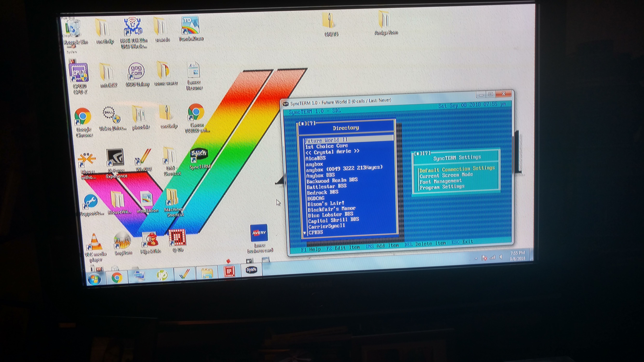Click the Directory list scroll-down arrow

point(305,233)
